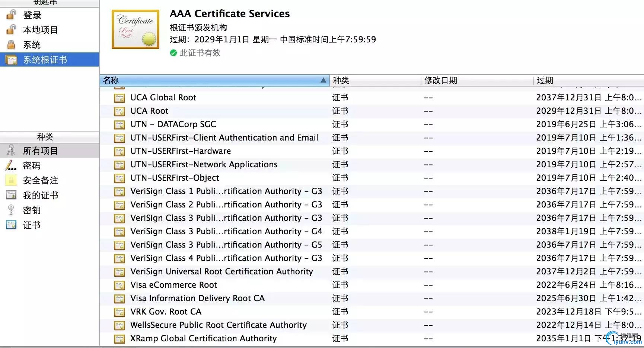Screen dimensions: 644x348
Task: Select the 本地项目 keychain
Action: (50, 30)
